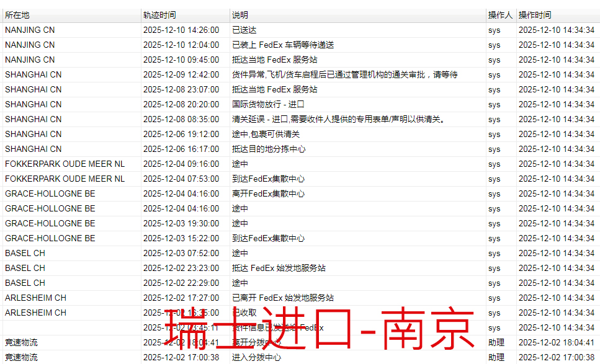Select the 已送达 description cell

(x=244, y=30)
